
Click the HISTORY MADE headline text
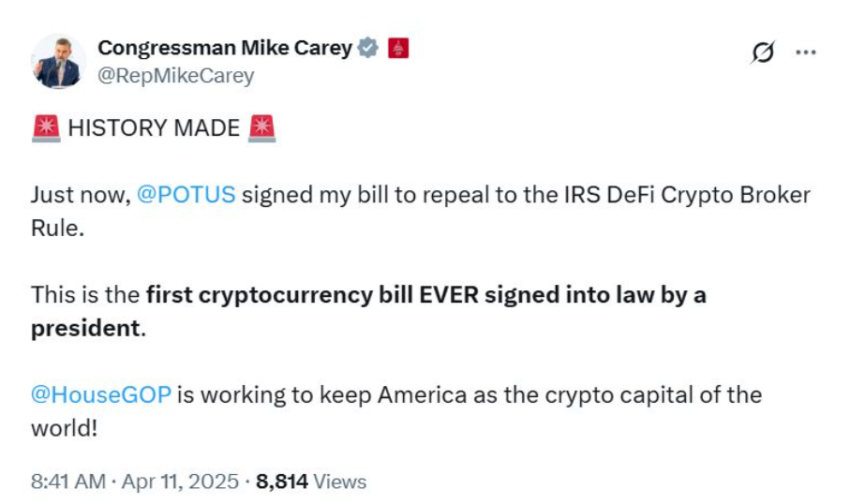click(154, 128)
